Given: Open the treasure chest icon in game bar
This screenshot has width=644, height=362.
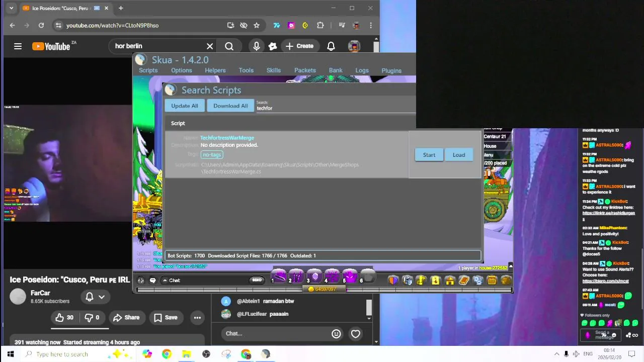Looking at the screenshot, I should 492,280.
